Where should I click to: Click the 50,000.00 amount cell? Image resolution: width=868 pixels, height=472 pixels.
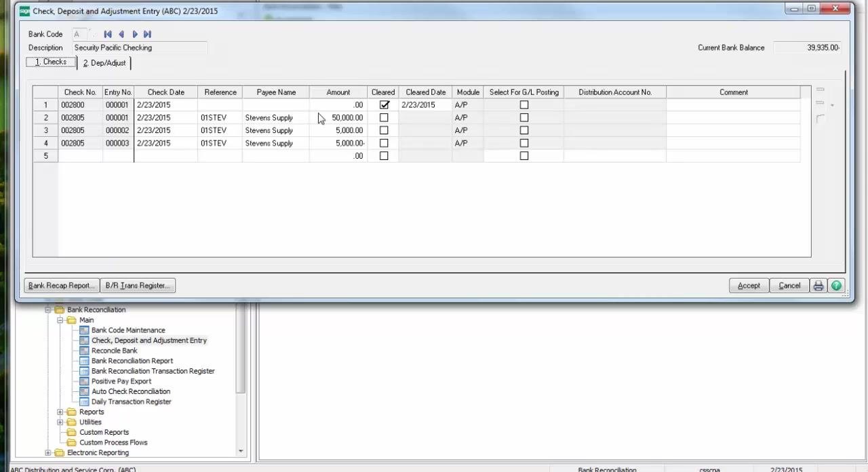click(x=338, y=117)
